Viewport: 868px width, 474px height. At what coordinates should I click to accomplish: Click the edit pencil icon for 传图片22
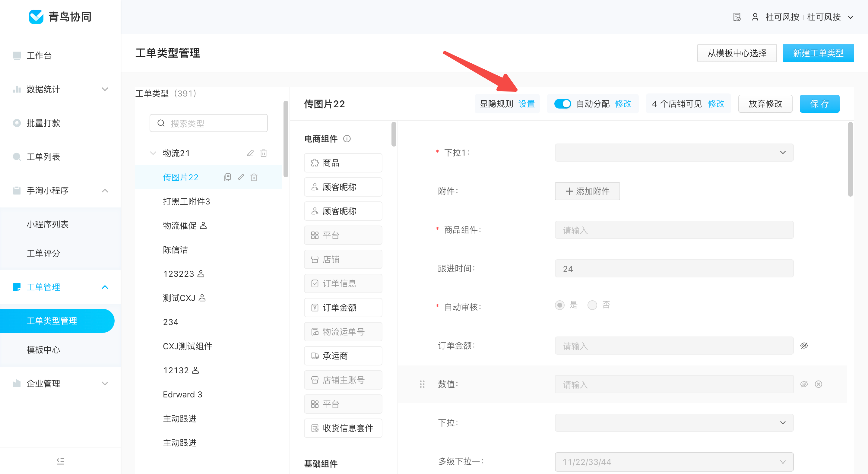pos(241,177)
